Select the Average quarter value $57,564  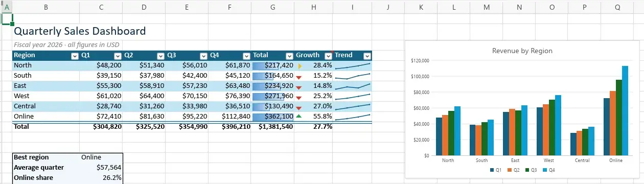click(x=101, y=168)
